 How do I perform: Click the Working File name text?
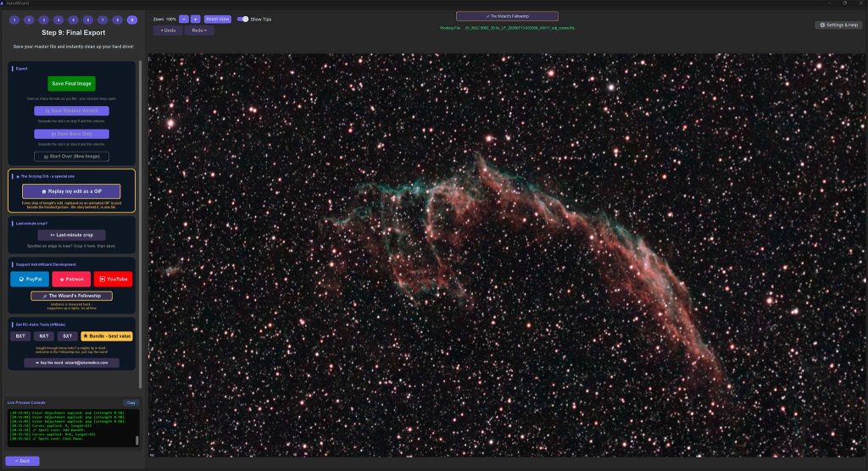point(507,28)
